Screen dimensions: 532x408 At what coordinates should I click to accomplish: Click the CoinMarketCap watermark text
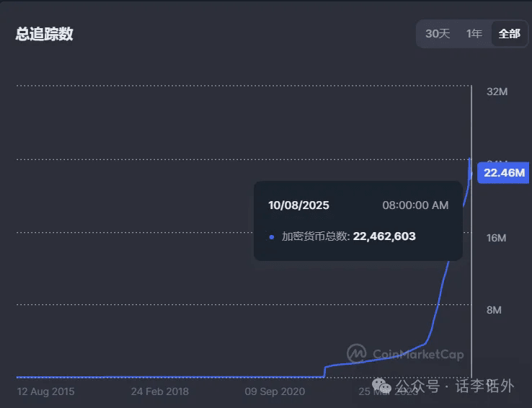point(418,354)
